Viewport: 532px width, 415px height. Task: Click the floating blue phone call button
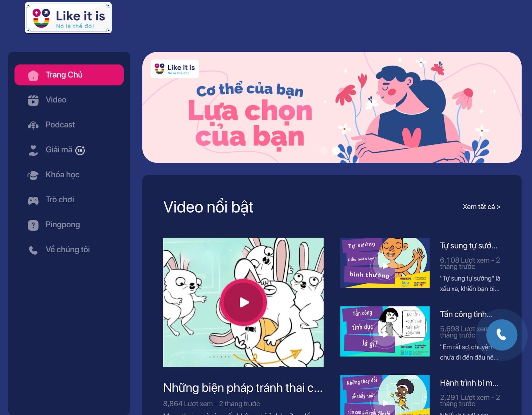[x=501, y=335]
